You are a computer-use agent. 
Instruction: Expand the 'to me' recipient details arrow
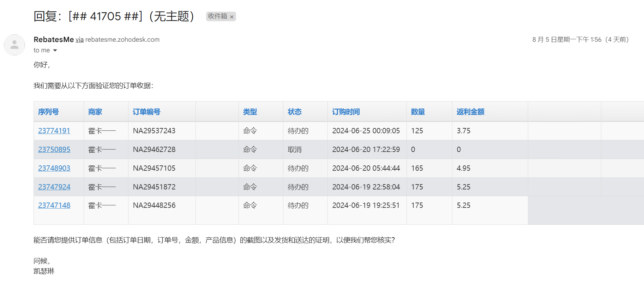click(55, 51)
